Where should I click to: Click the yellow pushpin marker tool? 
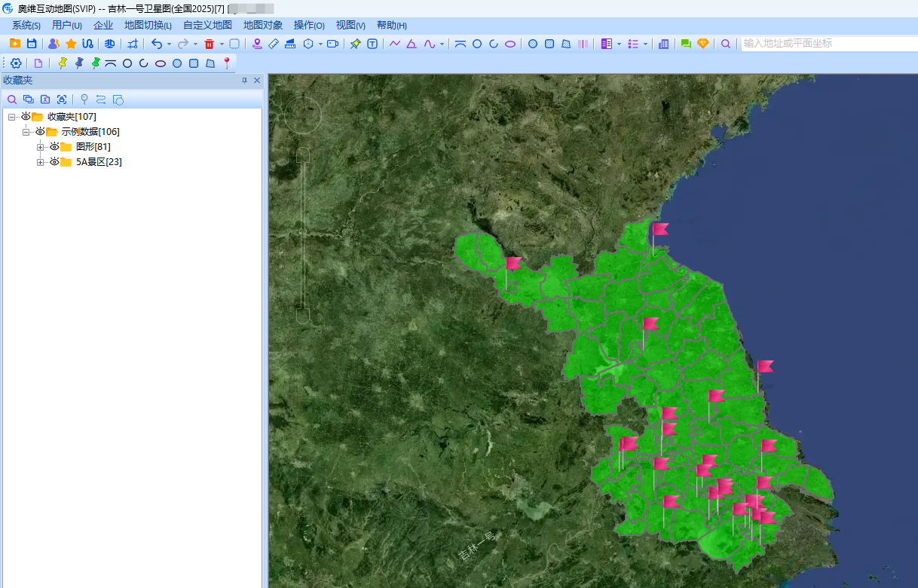(x=63, y=63)
